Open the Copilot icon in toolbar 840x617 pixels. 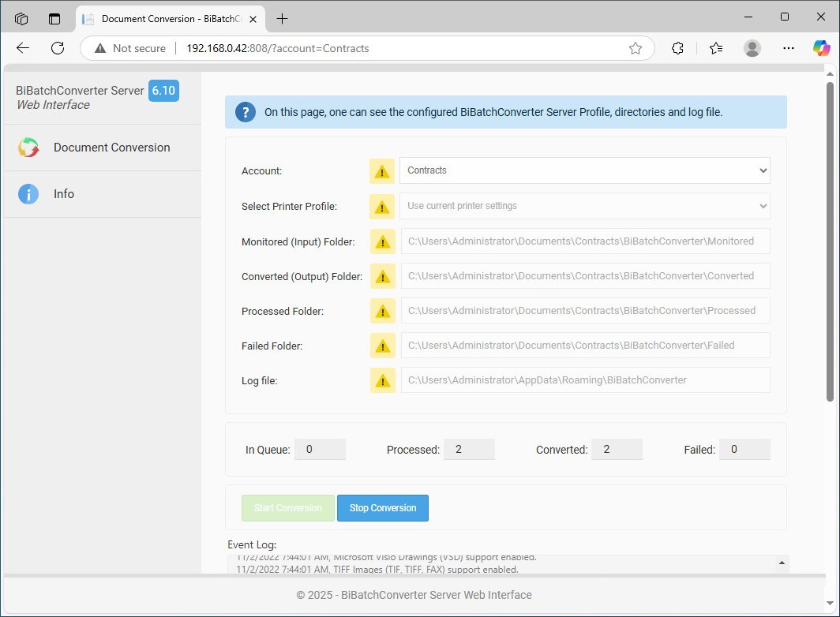point(821,48)
